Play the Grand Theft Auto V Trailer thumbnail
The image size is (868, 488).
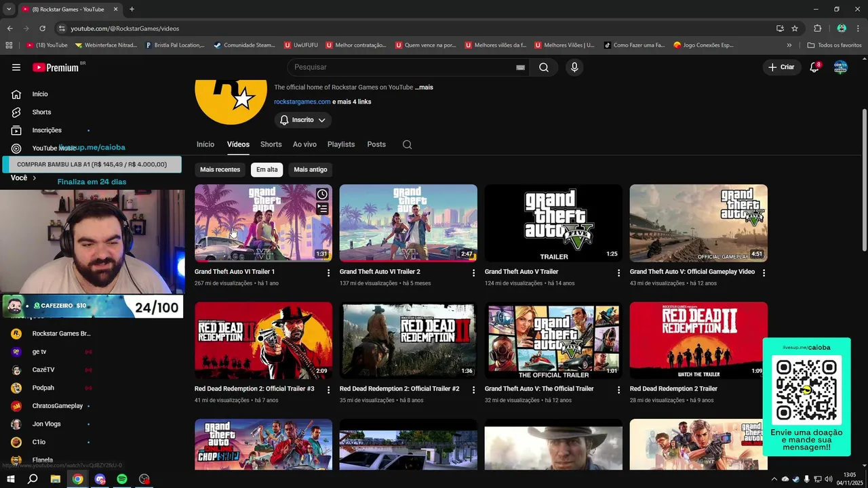pos(553,223)
